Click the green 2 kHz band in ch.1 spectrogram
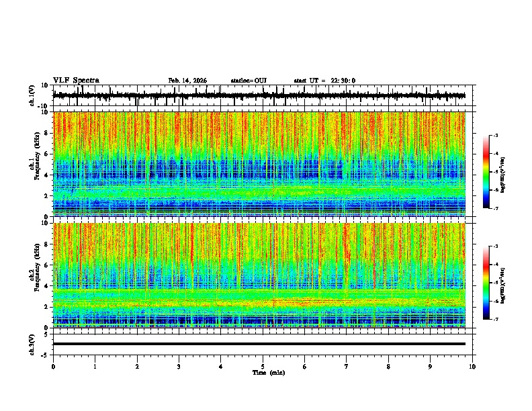The width and height of the screenshot is (532, 411). tap(259, 193)
